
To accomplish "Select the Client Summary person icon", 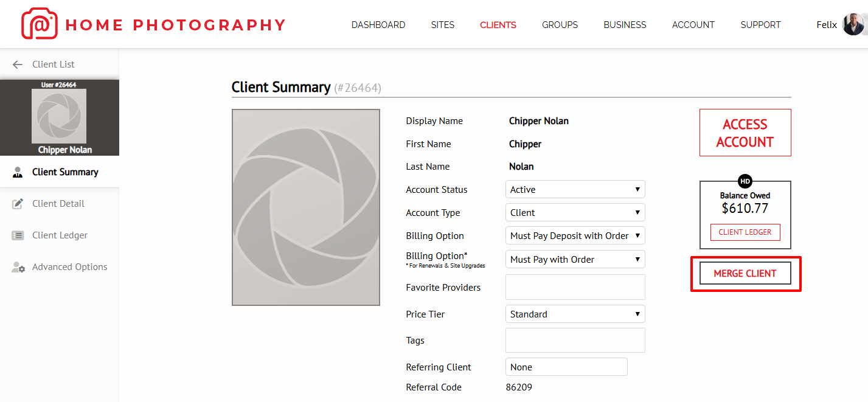I will click(17, 172).
